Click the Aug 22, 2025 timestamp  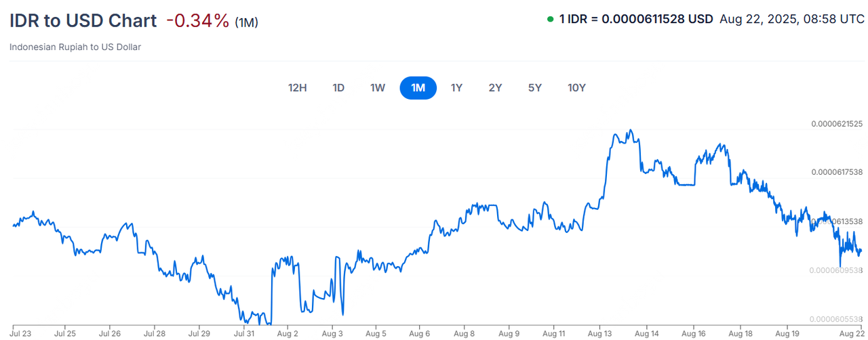(x=792, y=19)
